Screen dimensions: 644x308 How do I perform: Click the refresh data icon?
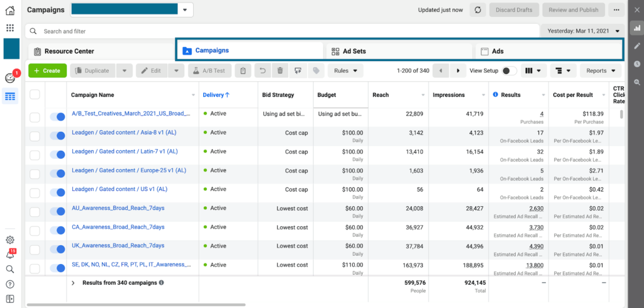point(479,10)
